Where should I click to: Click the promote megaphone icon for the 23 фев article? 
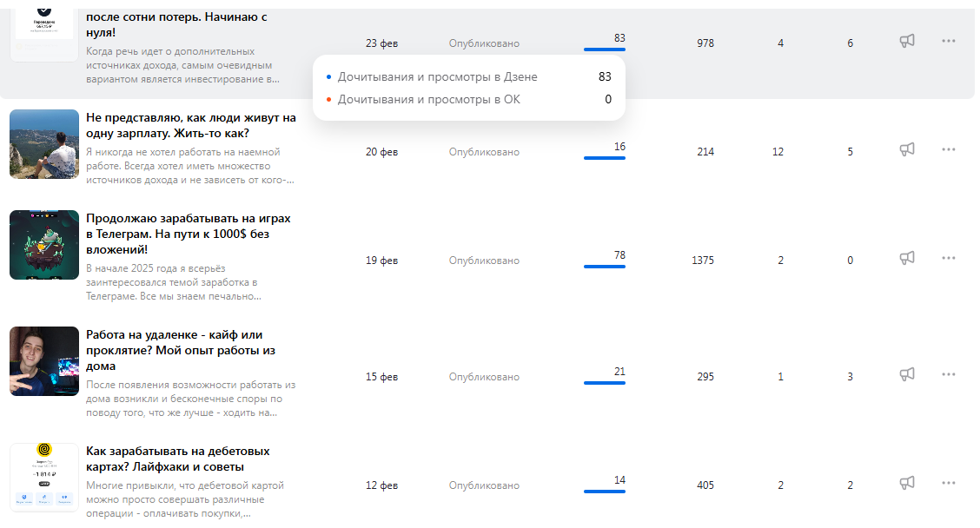pyautogui.click(x=907, y=41)
